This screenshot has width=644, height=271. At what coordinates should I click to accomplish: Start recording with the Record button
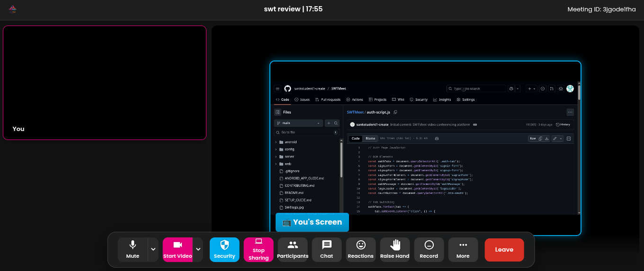(429, 249)
